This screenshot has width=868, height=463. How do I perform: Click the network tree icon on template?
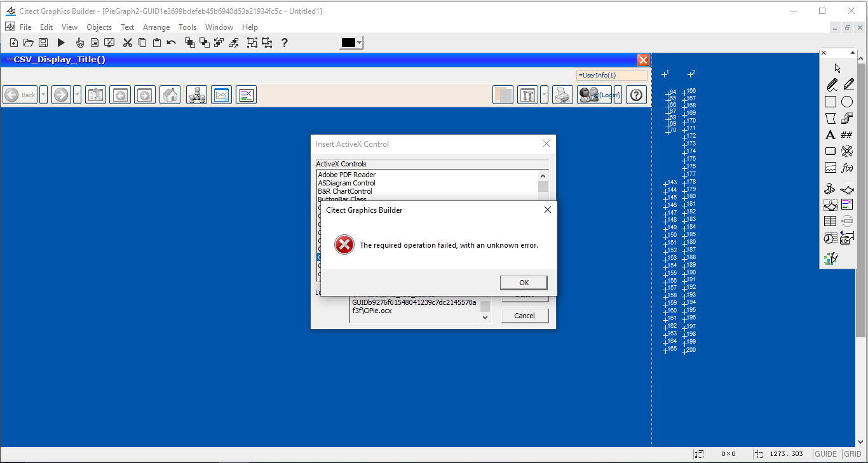pos(196,95)
